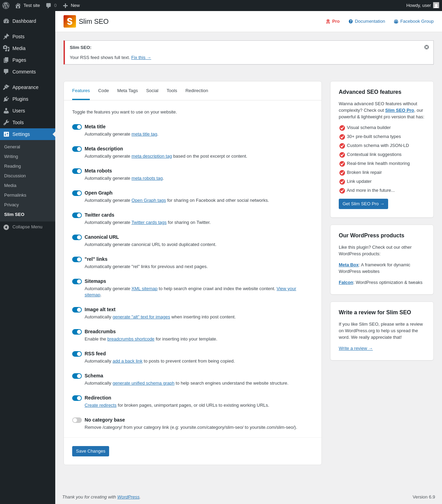Click the WordPress logo in admin bar

6,6
